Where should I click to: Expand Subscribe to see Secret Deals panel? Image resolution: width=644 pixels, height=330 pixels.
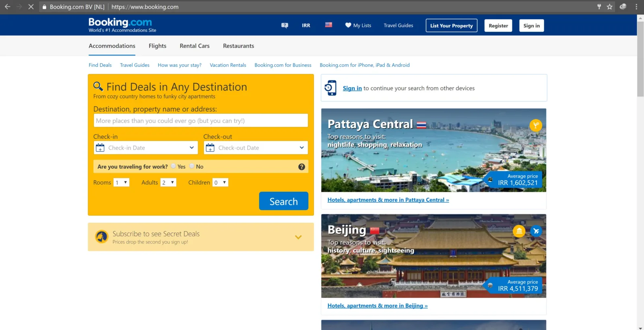298,237
